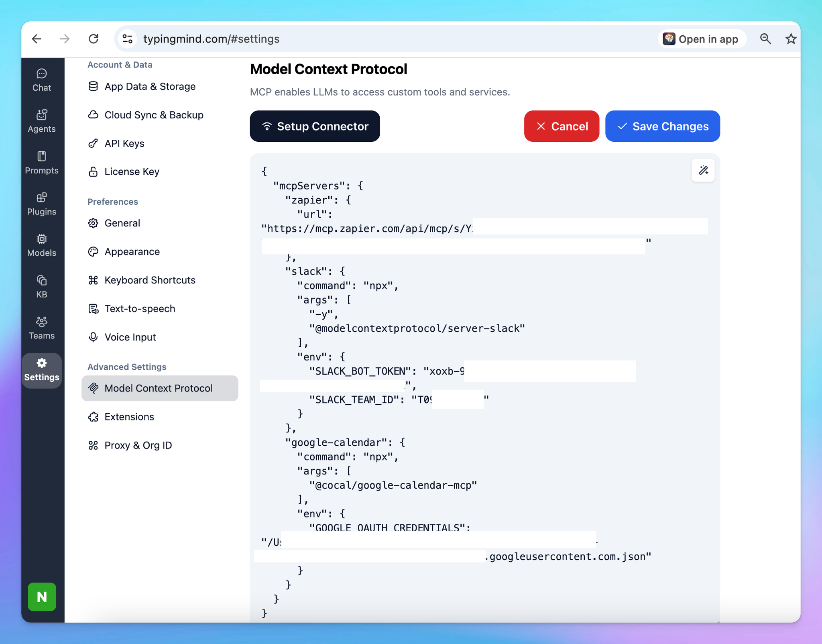822x644 pixels.
Task: Click the magic wand format JSON icon
Action: point(703,171)
